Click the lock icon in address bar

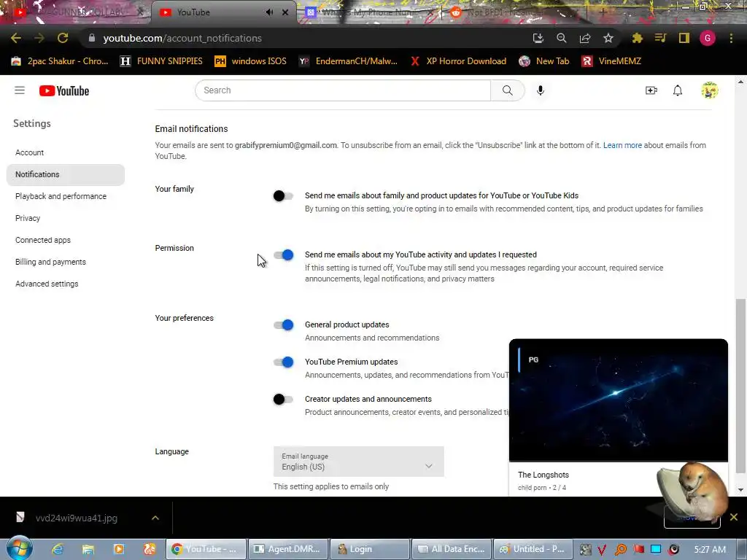[92, 38]
